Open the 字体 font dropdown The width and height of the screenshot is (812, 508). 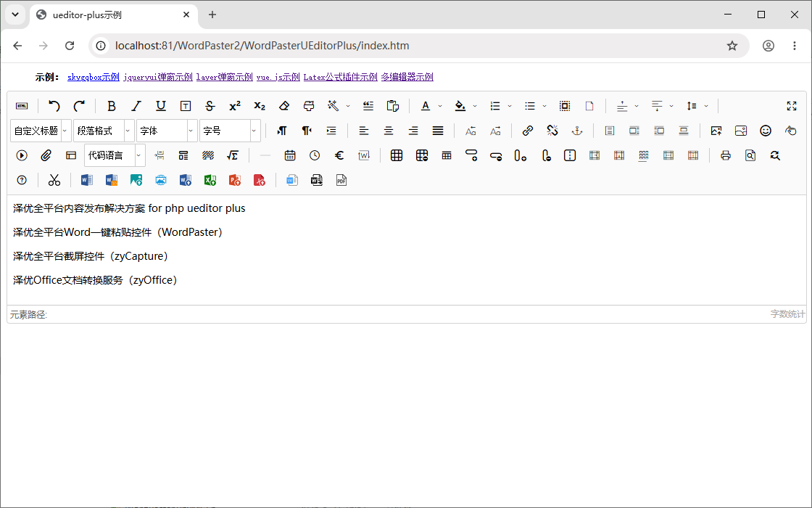pyautogui.click(x=167, y=131)
